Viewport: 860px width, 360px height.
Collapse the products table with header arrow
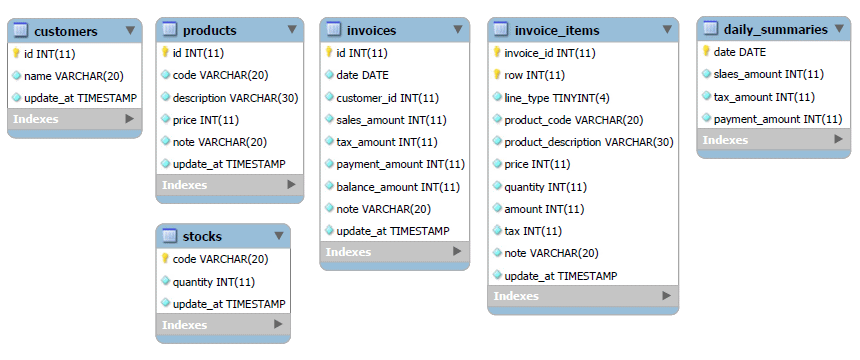292,29
